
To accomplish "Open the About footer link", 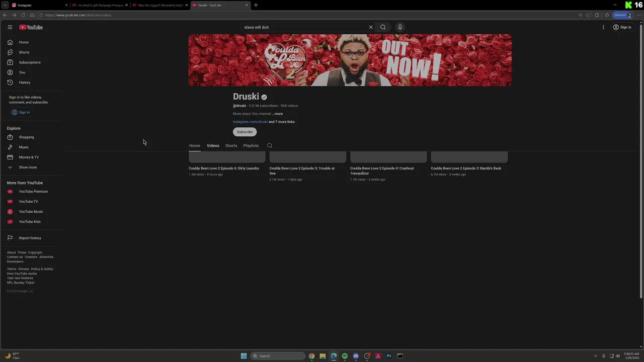I will pos(12,252).
